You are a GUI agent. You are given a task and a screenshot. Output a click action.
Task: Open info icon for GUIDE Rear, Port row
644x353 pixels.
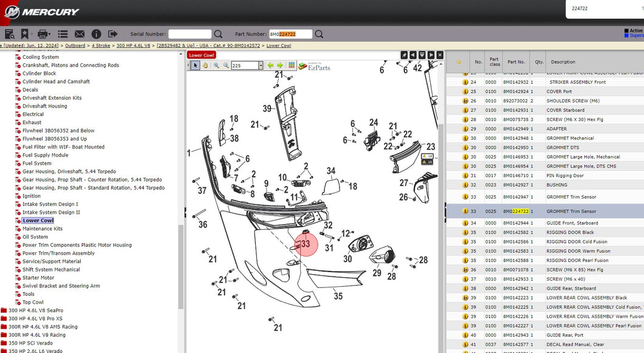[x=465, y=335]
